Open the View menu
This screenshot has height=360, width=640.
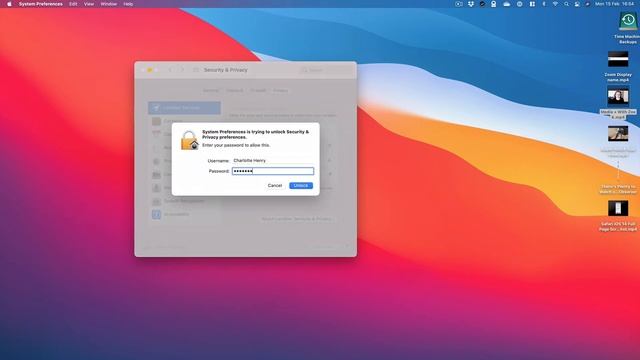pos(89,4)
